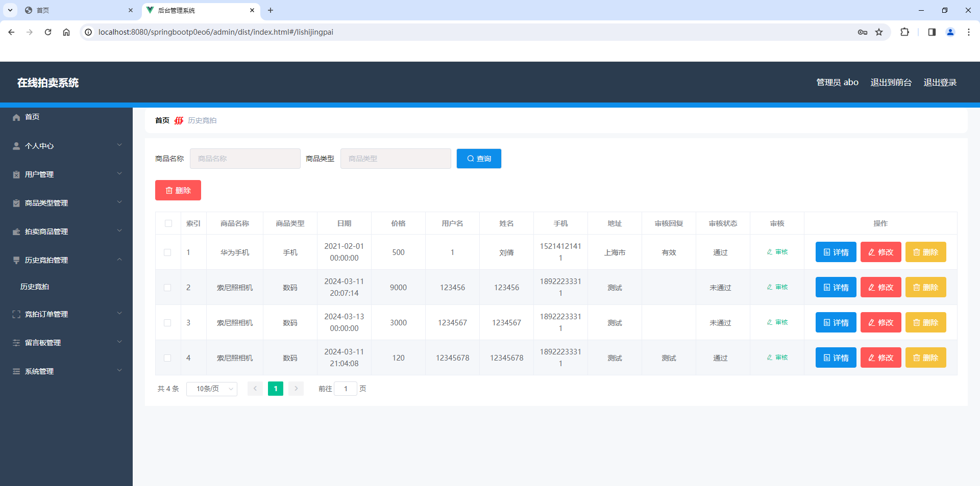Check the checkbox for 华为手机 row
The width and height of the screenshot is (980, 486).
tap(167, 252)
